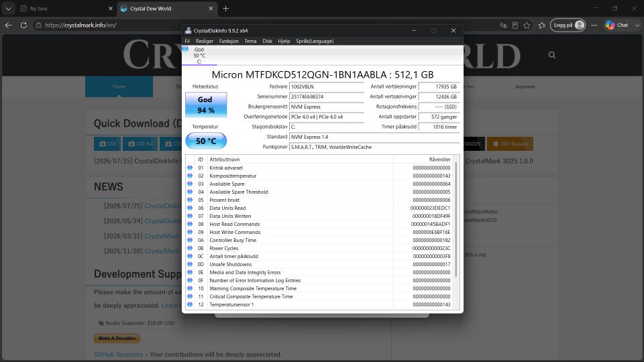644x362 pixels.
Task: Open the Disk menu
Action: point(268,41)
